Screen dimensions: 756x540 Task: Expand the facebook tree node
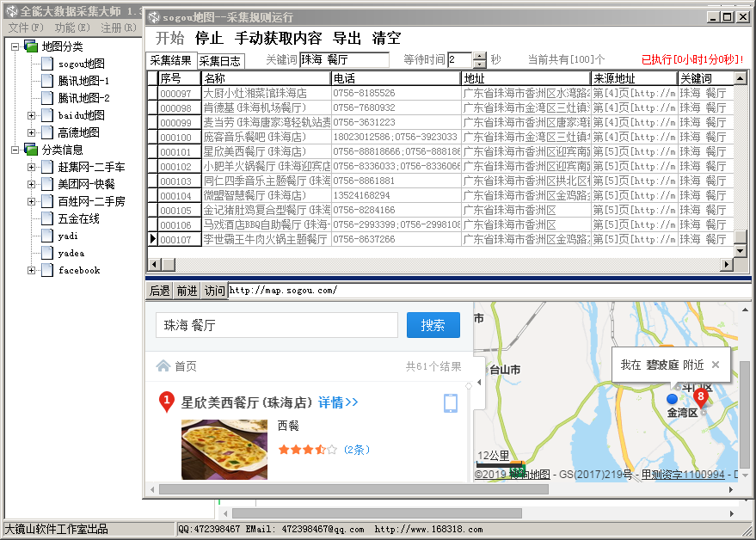pos(31,271)
